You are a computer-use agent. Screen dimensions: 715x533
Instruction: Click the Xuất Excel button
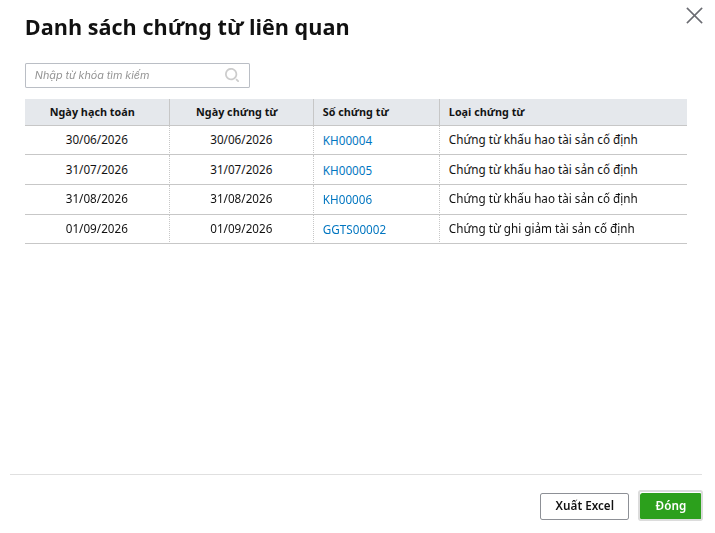pos(584,506)
